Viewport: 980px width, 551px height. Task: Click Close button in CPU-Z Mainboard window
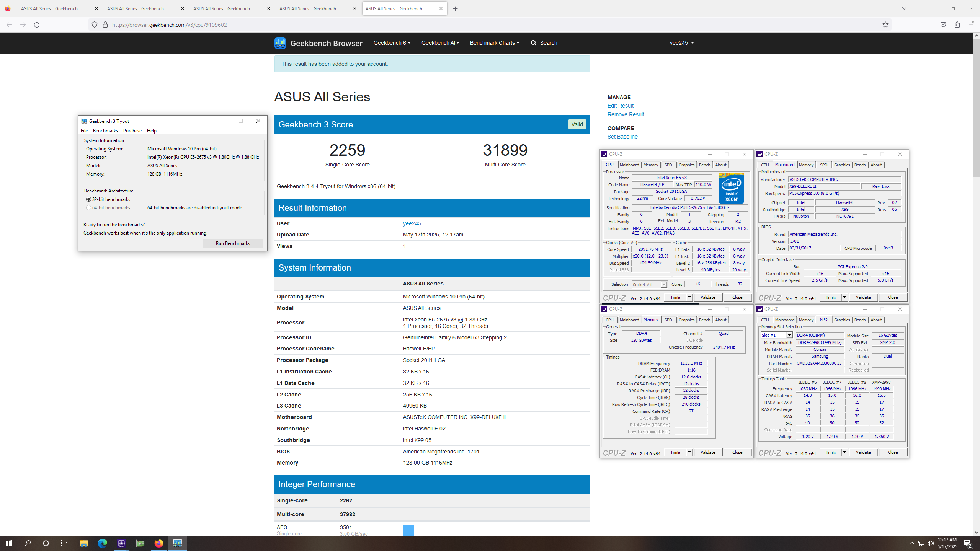(x=893, y=297)
